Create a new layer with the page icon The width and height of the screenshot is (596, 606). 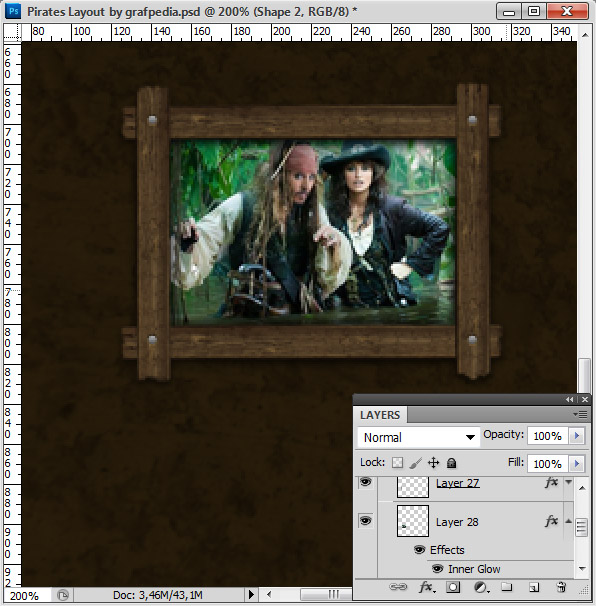[x=534, y=588]
